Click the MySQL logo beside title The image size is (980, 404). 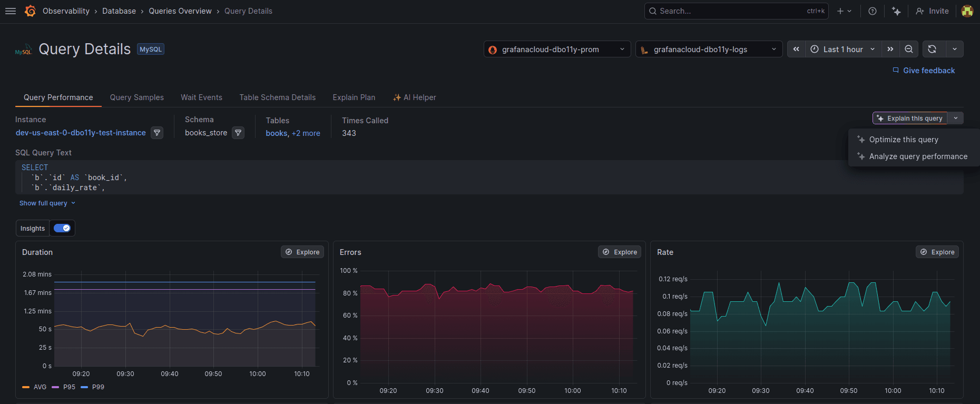click(x=24, y=50)
